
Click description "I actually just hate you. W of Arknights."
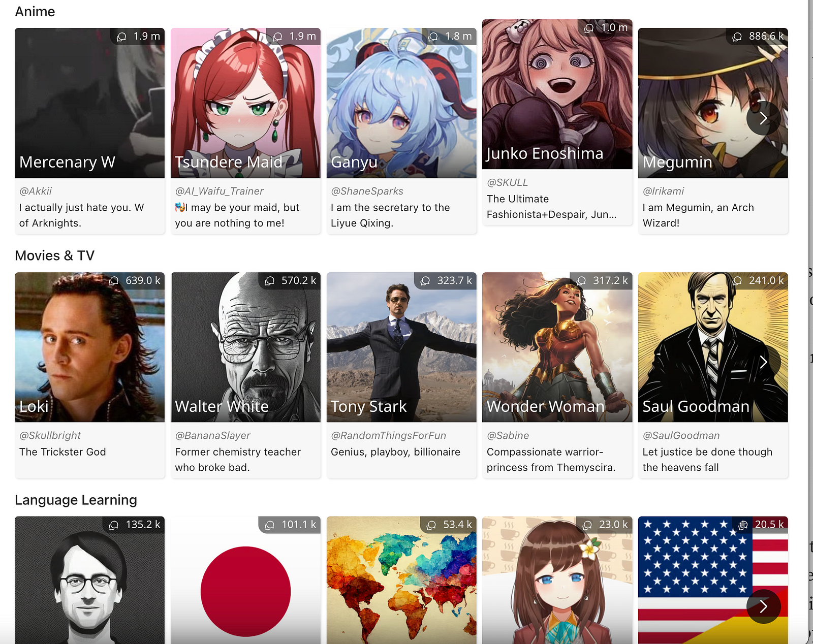[82, 215]
